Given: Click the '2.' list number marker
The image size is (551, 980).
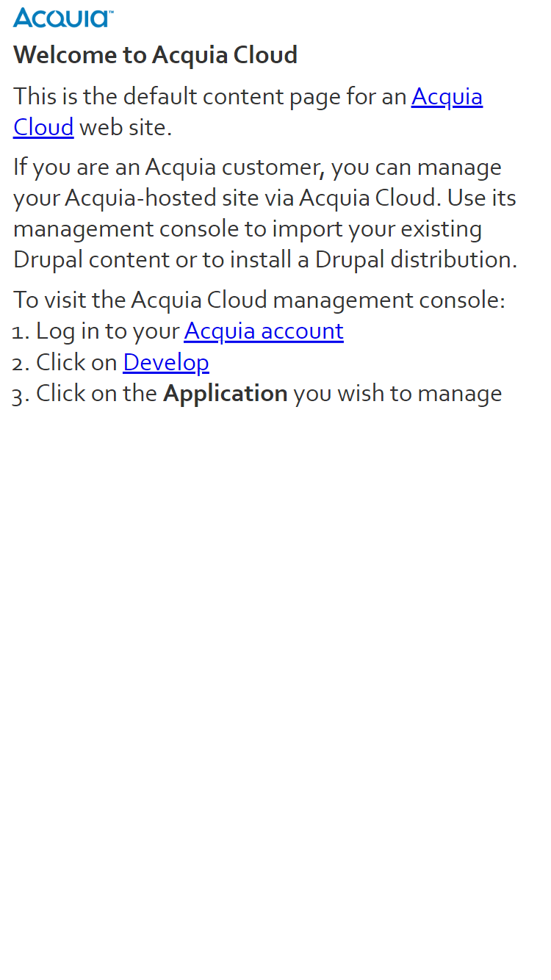Looking at the screenshot, I should coord(21,363).
